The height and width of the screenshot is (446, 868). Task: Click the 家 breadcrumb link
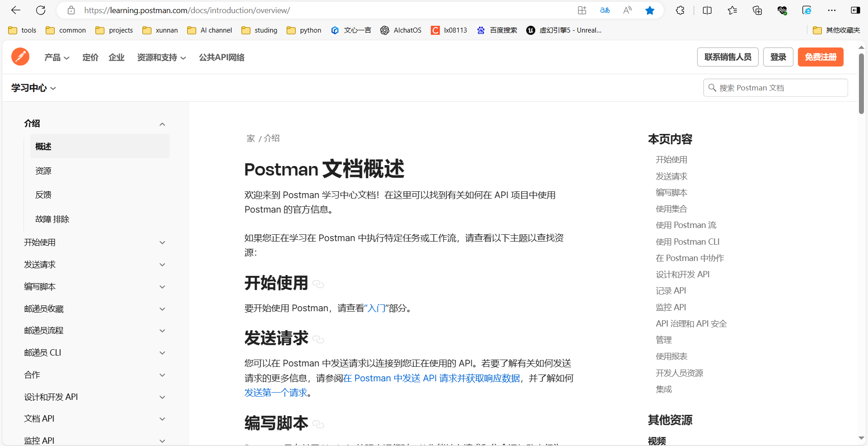(251, 138)
